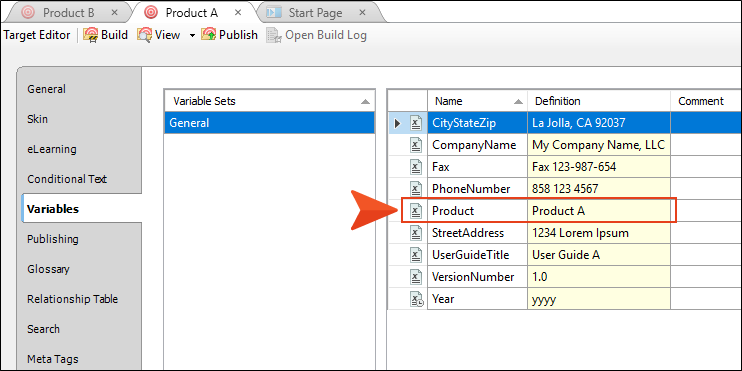
Task: Select the Fax name cell
Action: pyautogui.click(x=477, y=167)
